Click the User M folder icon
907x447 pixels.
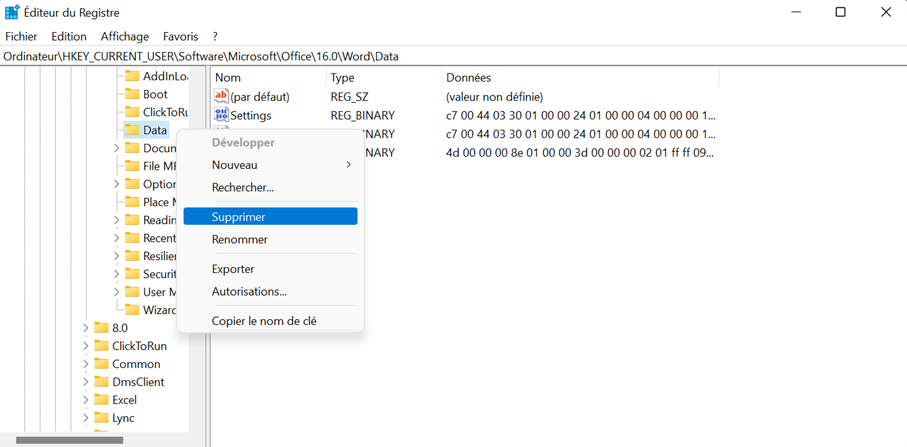tap(132, 291)
